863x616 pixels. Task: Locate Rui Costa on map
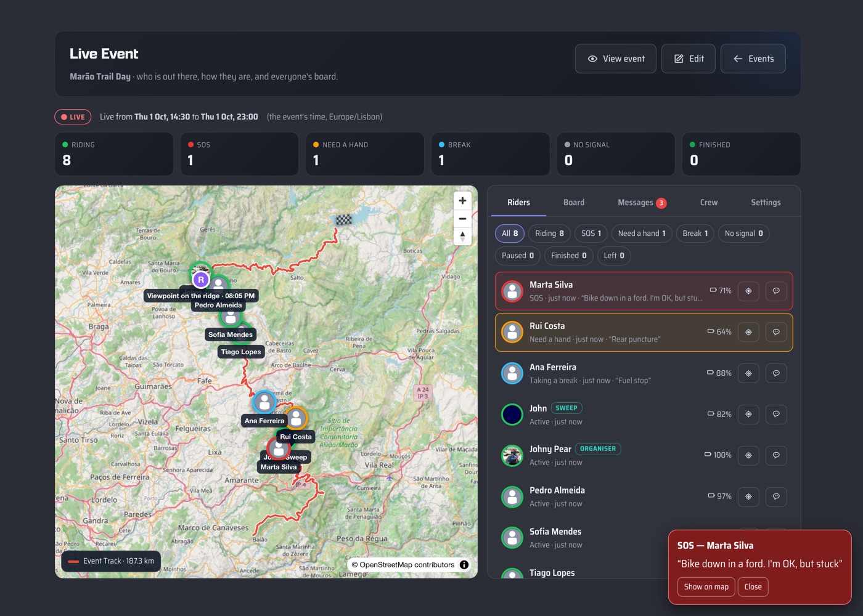748,332
